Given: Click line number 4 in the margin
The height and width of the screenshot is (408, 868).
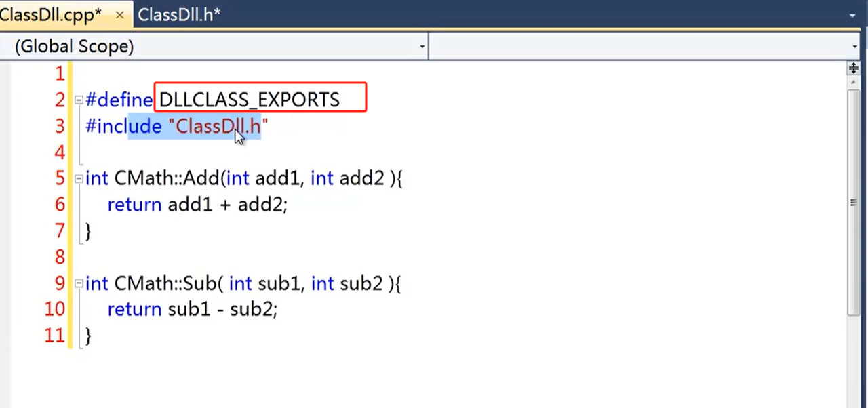Looking at the screenshot, I should (60, 152).
